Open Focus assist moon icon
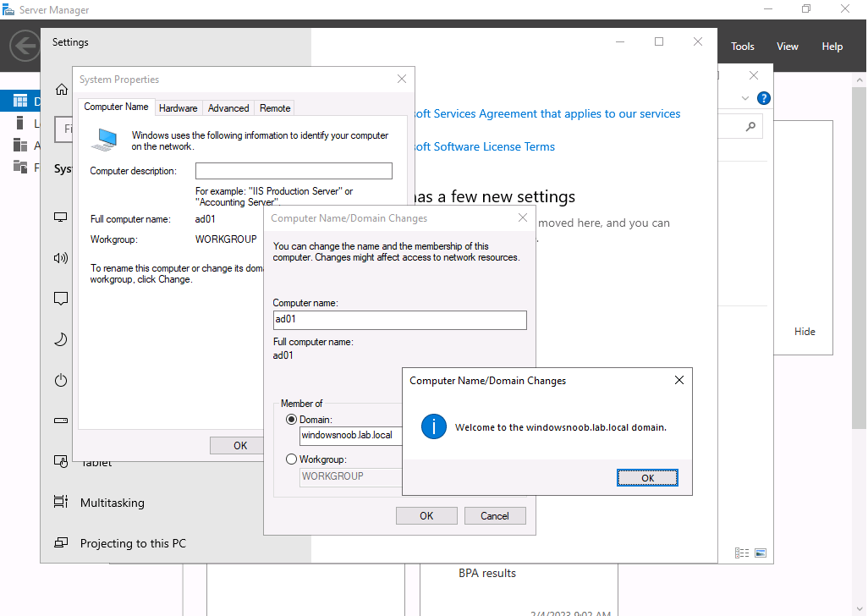Screen dimensions: 868x616 click(60, 339)
